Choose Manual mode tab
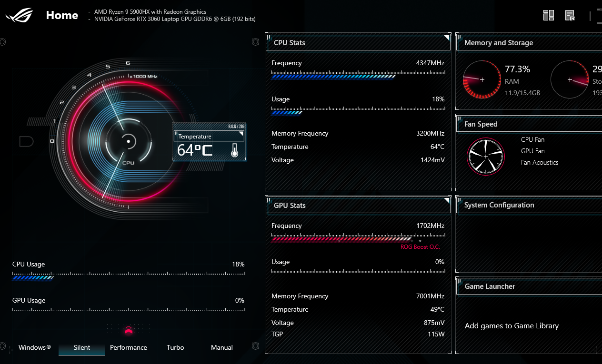This screenshot has height=364, width=602. pos(222,347)
